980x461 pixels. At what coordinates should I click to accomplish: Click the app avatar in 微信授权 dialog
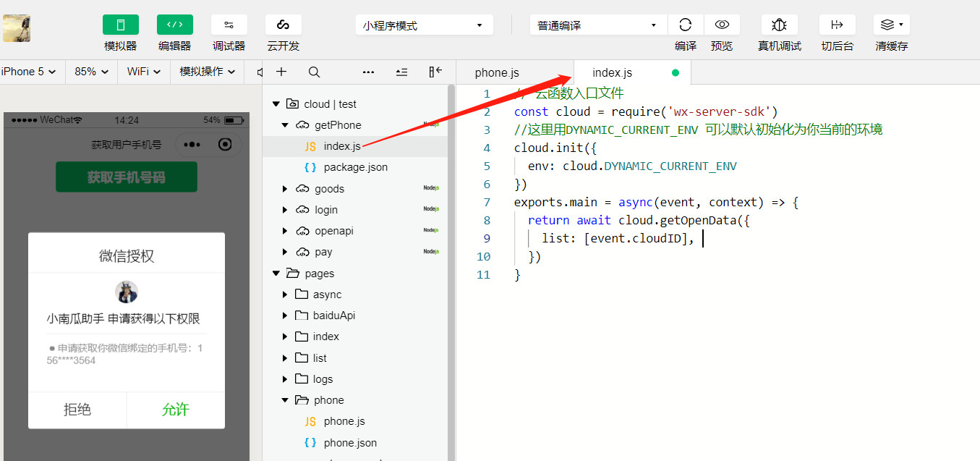tap(127, 292)
